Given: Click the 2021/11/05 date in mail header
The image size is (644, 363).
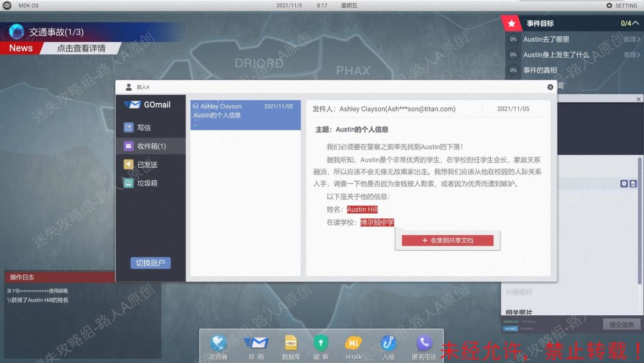Looking at the screenshot, I should [x=513, y=109].
